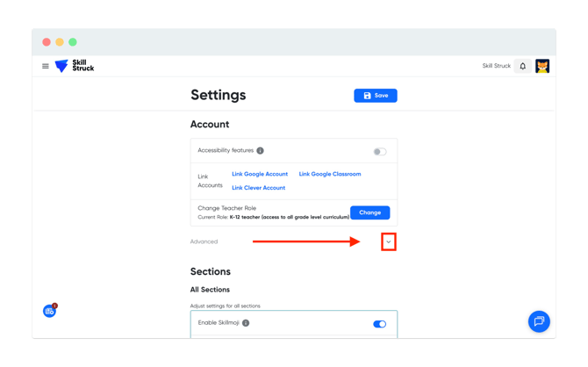Screen dimensions: 588x367
Task: Expand the Advanced section chevron
Action: [x=388, y=241]
